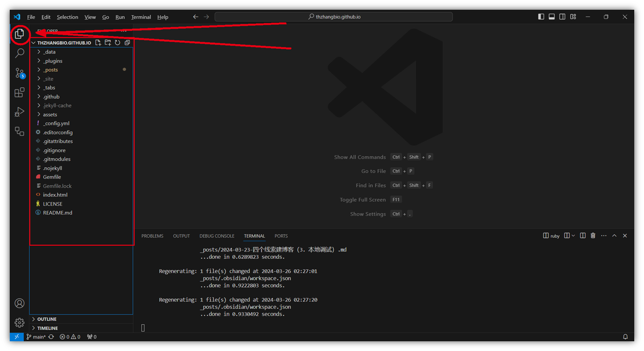Image resolution: width=644 pixels, height=351 pixels.
Task: Expand the _plugins folder
Action: click(x=81, y=61)
